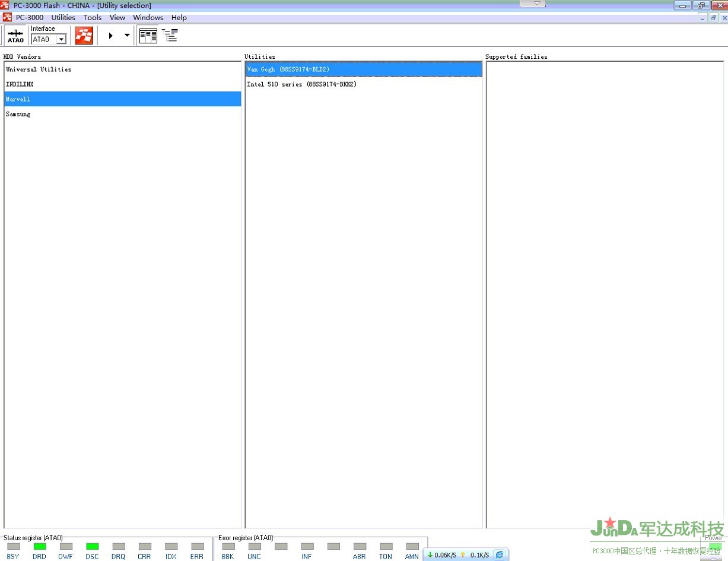Open the Interface ATA0 dropdown
The height and width of the screenshot is (561, 728).
[x=61, y=40]
